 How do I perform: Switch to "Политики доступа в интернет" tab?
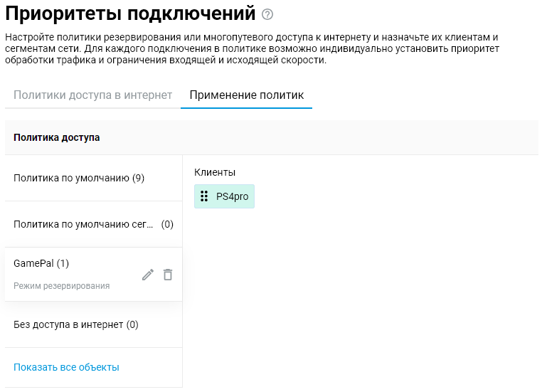tap(92, 95)
